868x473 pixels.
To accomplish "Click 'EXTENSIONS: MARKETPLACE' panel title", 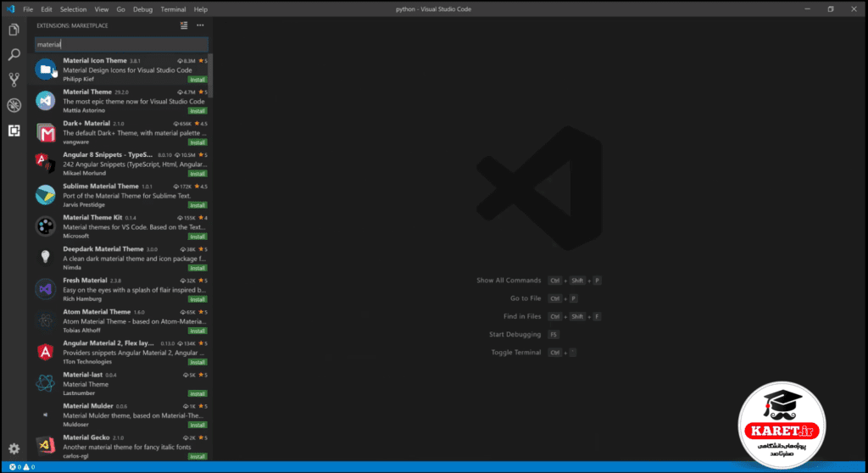I will [x=72, y=25].
